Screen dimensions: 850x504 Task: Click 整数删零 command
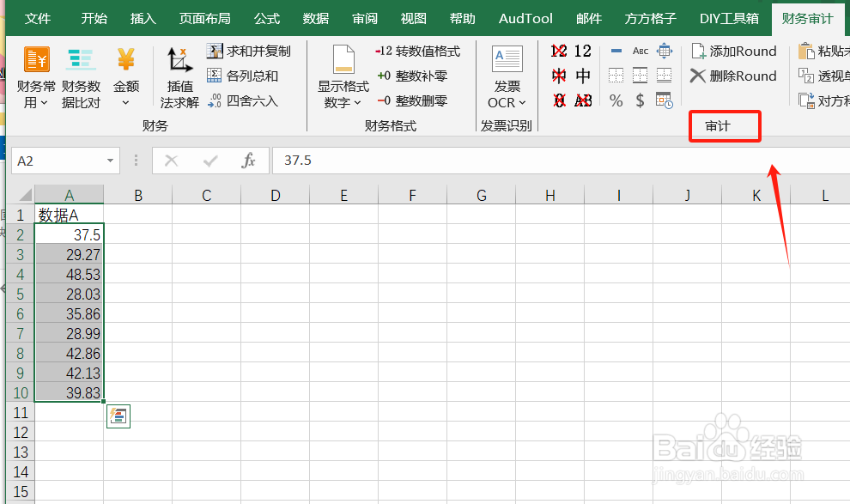412,100
